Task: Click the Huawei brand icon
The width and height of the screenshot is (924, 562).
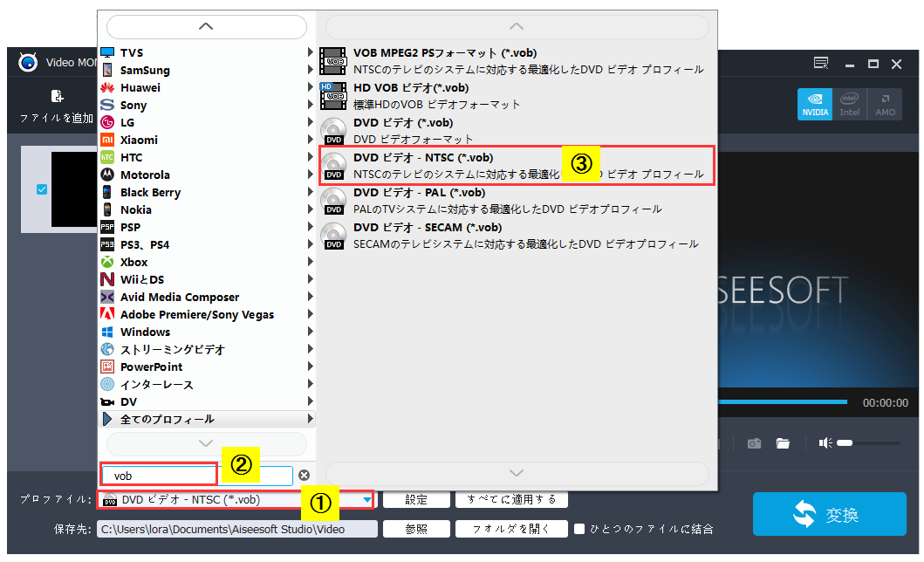Action: click(107, 87)
